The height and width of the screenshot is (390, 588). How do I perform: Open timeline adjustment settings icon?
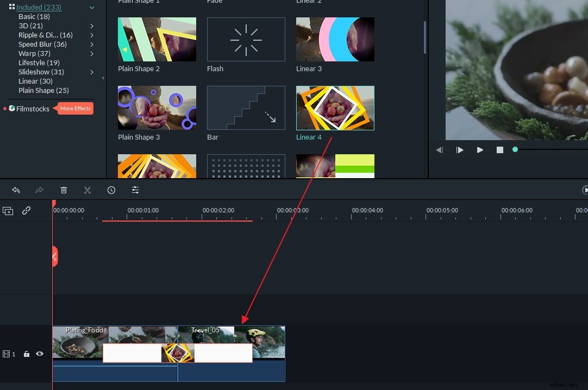(135, 190)
